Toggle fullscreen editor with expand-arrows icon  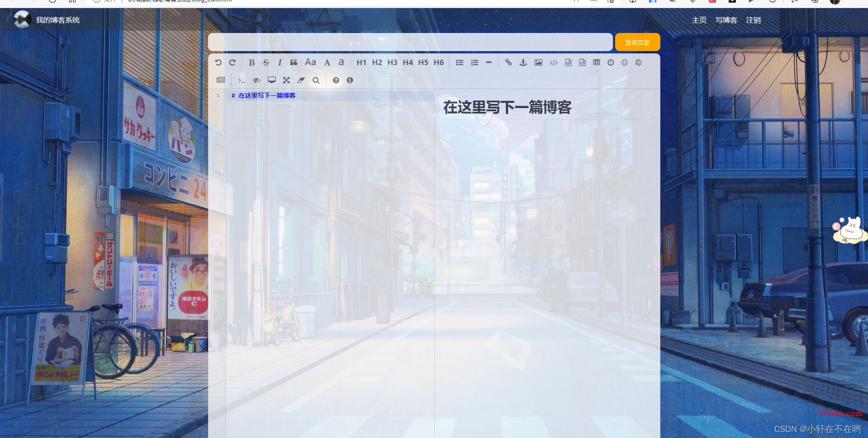click(x=286, y=80)
